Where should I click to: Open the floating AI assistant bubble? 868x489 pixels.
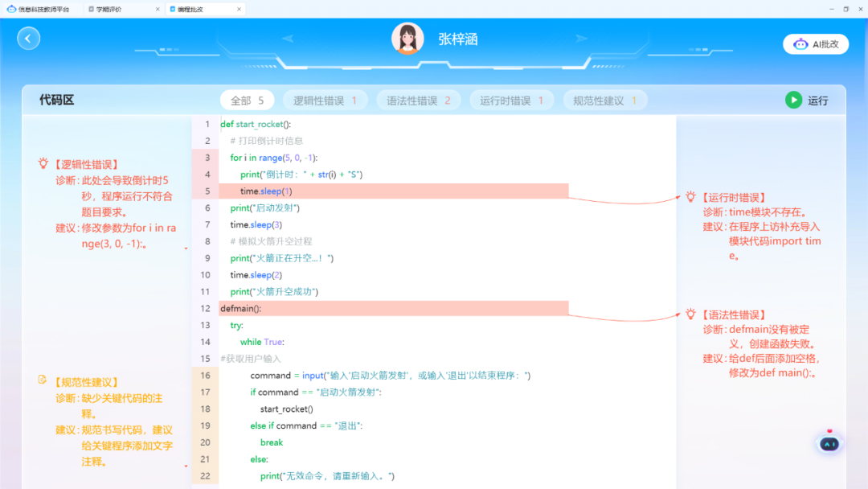coord(829,443)
